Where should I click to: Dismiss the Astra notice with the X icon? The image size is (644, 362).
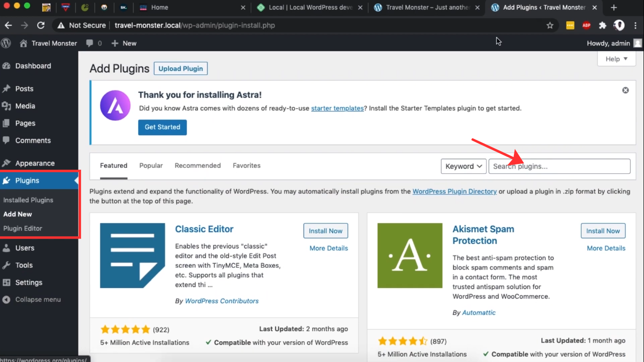click(x=626, y=90)
